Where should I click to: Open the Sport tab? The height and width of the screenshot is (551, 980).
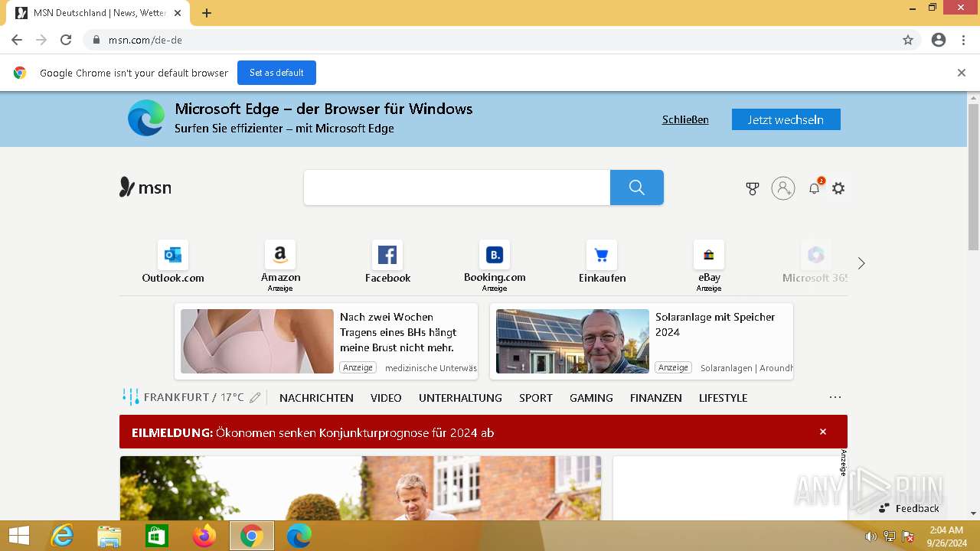(536, 398)
